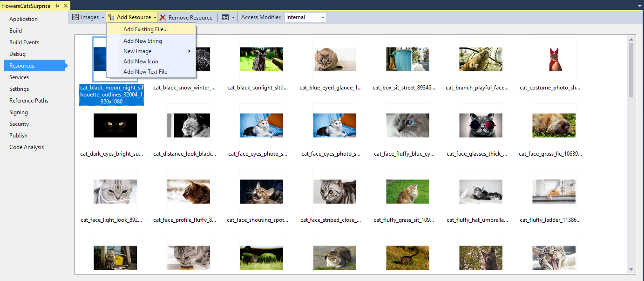
Task: Open the Debug settings page
Action: 17,54
